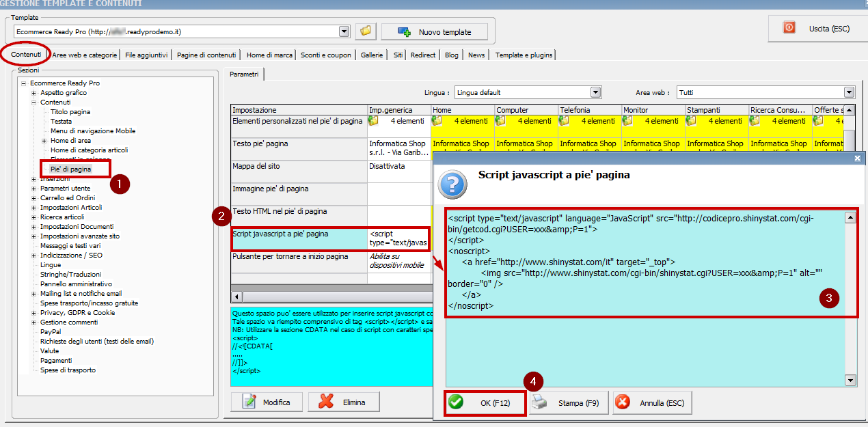
Task: Open the Area web dropdown
Action: (x=849, y=92)
